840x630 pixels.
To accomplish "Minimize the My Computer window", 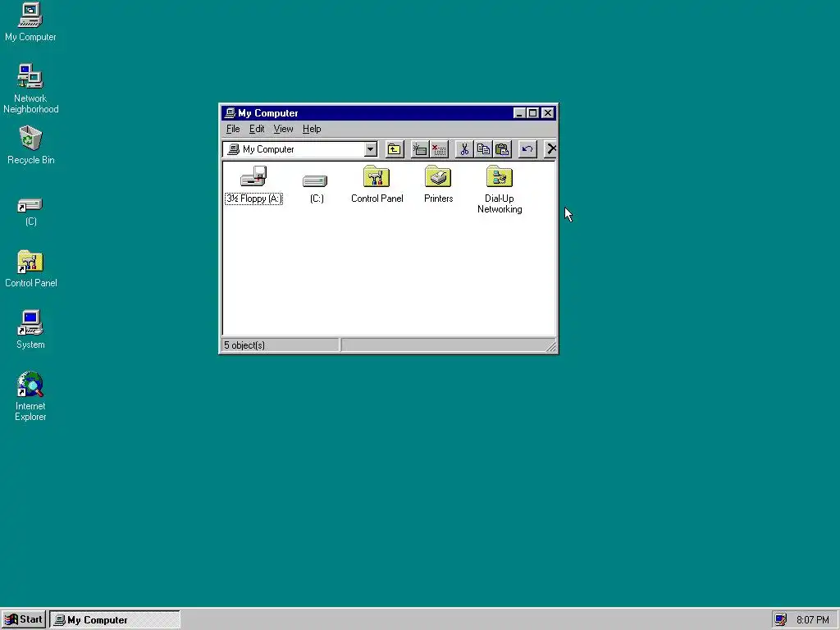I will [518, 113].
